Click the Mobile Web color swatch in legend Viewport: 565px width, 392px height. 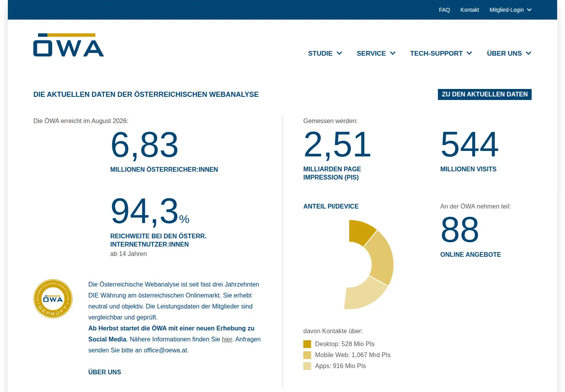(307, 355)
